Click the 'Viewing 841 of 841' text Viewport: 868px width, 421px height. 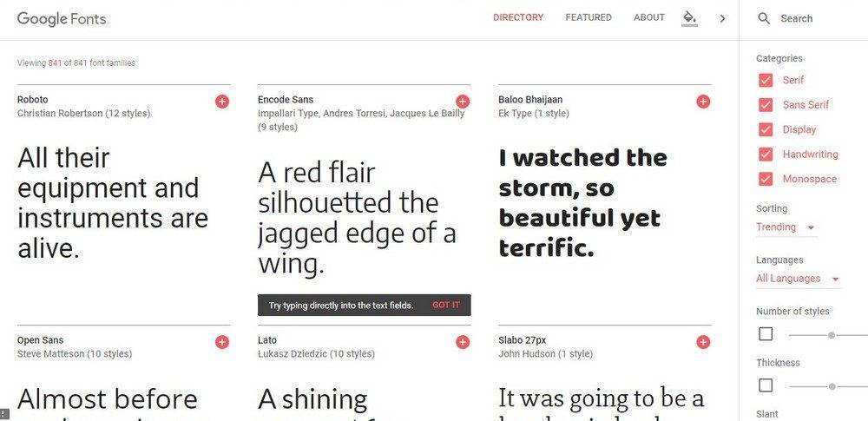coord(76,63)
